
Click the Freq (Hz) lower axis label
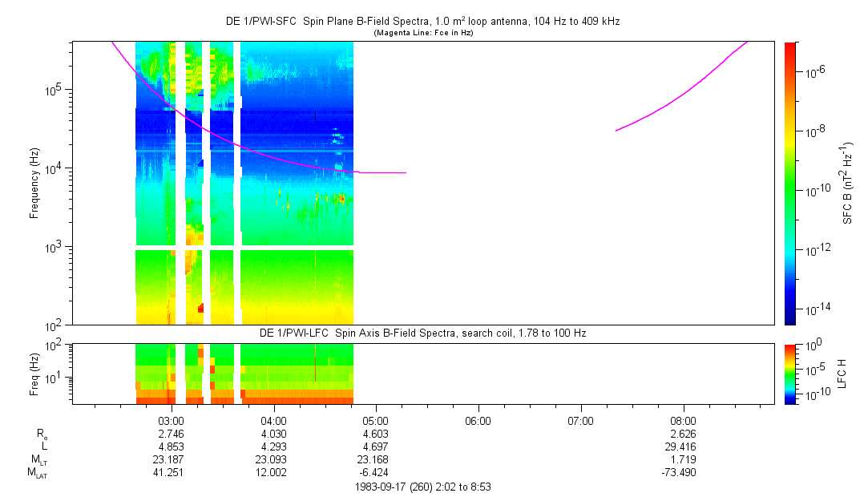click(34, 374)
